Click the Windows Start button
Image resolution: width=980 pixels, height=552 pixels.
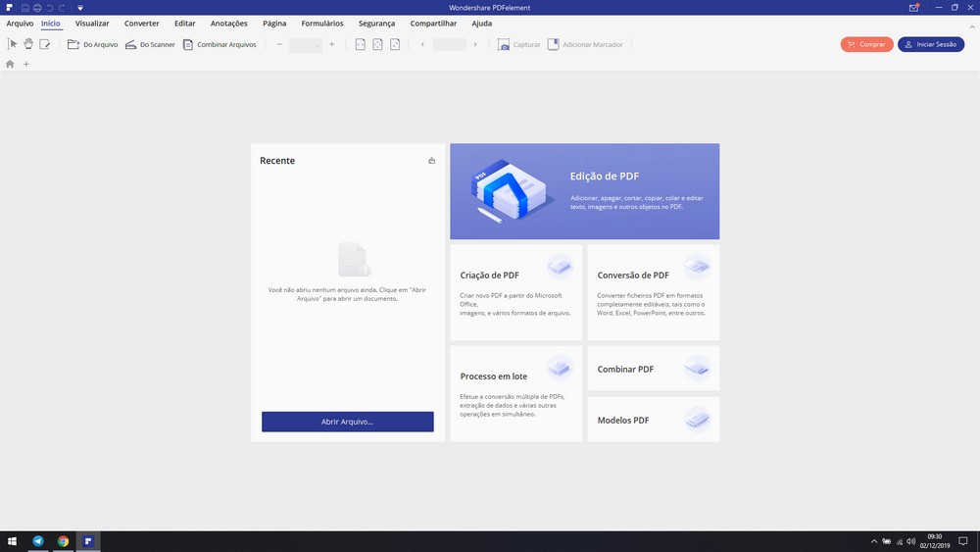point(12,541)
